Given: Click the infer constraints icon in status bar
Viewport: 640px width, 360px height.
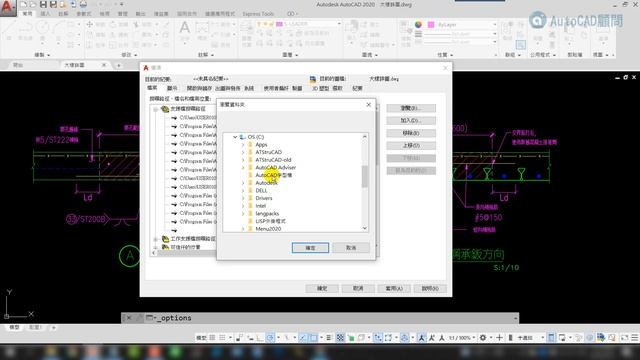Looking at the screenshot, I should click(239, 338).
